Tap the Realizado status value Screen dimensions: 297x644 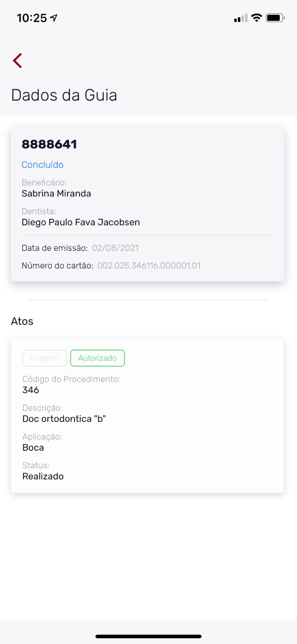pyautogui.click(x=43, y=477)
